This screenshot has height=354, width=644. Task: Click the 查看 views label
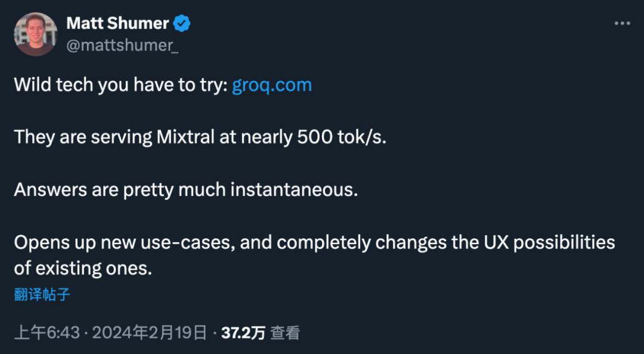pos(285,333)
